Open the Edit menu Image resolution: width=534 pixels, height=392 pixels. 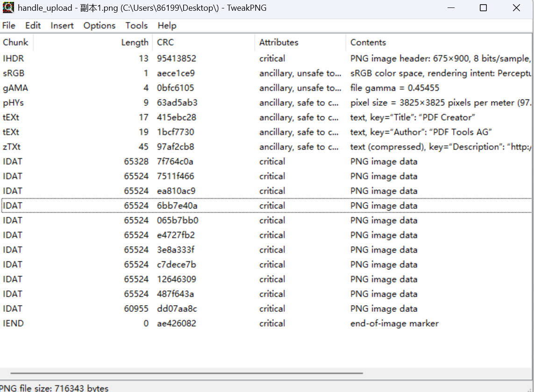33,26
